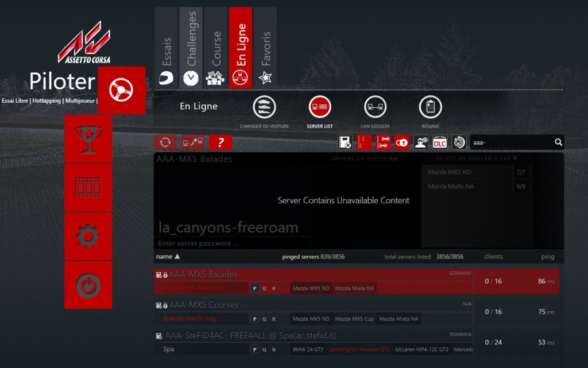Viewport: 588px width, 368px height.
Task: Sort servers by the ping column
Action: (x=547, y=257)
